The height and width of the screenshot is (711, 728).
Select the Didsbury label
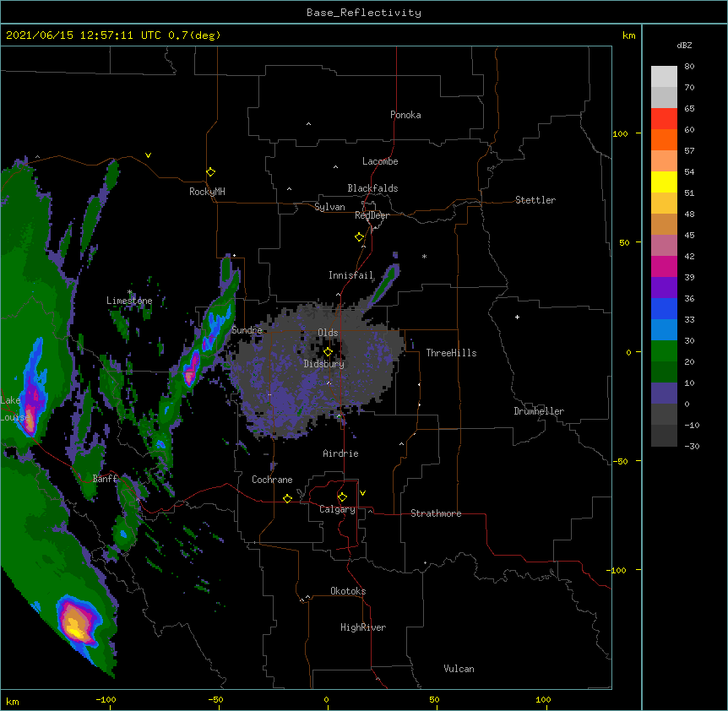pyautogui.click(x=324, y=364)
